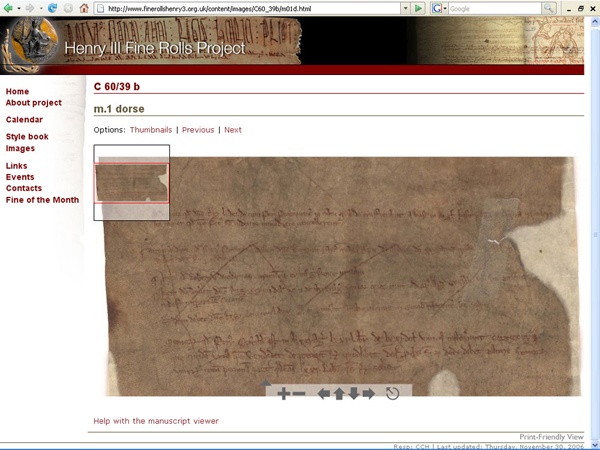600x450 pixels.
Task: Pan manuscript down with down arrow
Action: (x=353, y=394)
